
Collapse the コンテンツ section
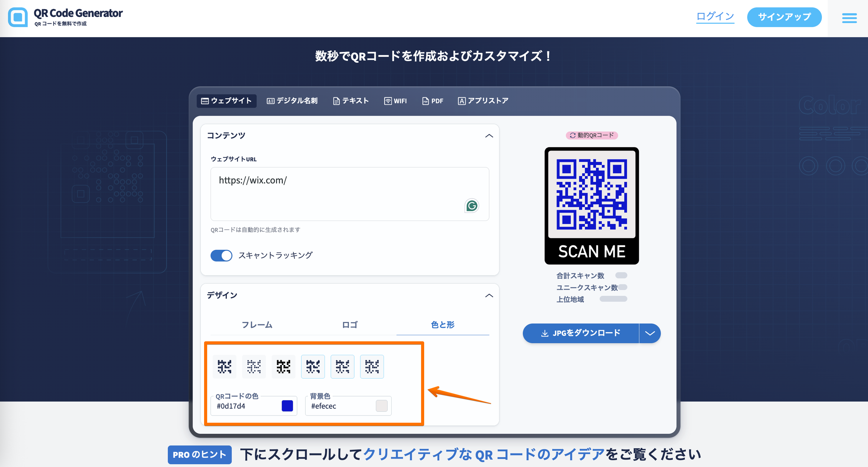pos(489,136)
